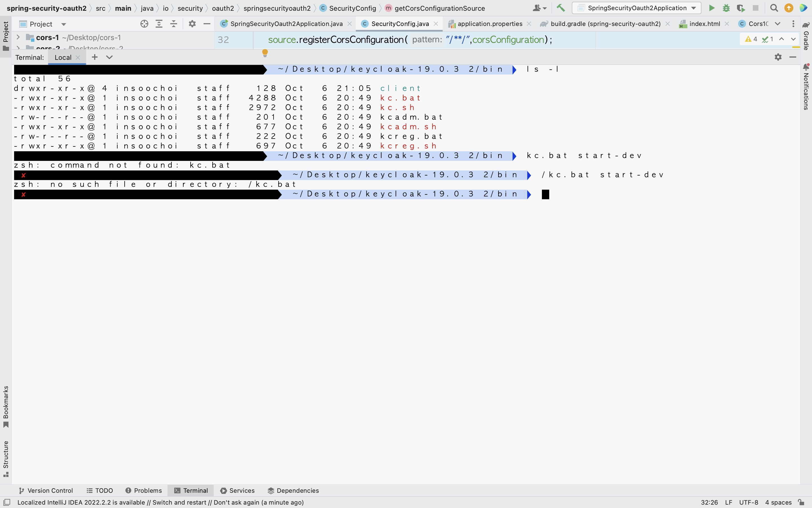Open the Version Control tool window
812x508 pixels.
click(46, 491)
